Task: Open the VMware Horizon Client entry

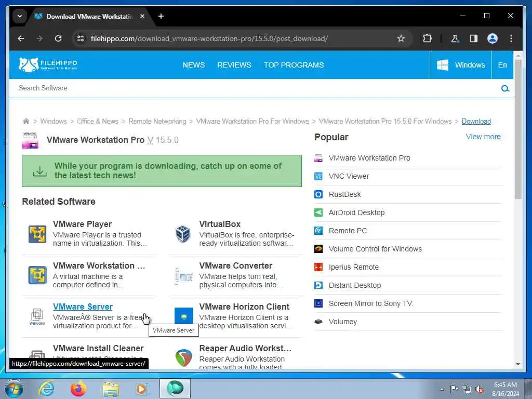Action: pyautogui.click(x=244, y=307)
